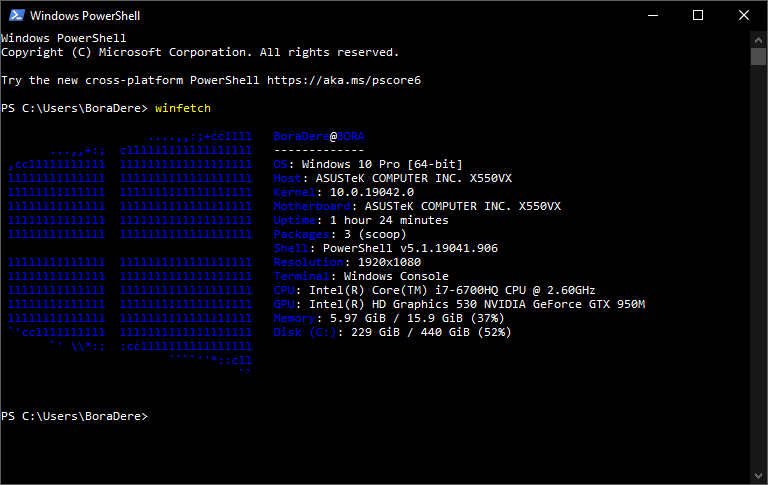
Task: Click the OS: Windows 10 Pro line
Action: pyautogui.click(x=368, y=164)
